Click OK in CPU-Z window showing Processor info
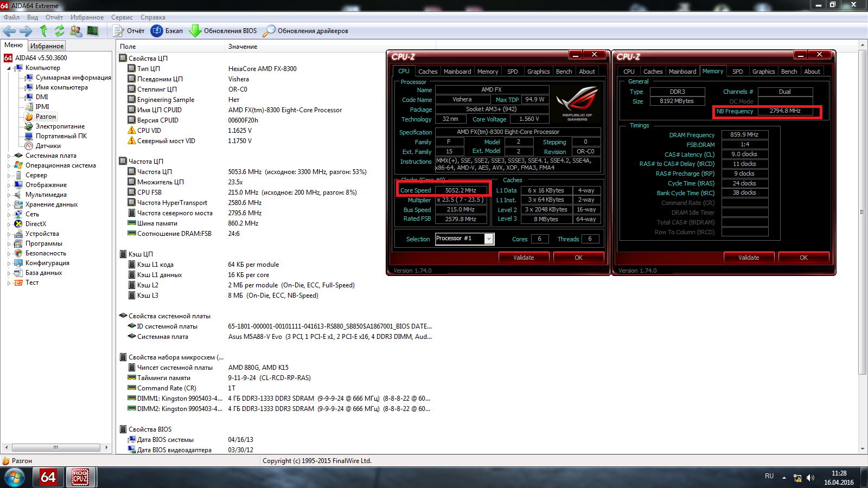The image size is (868, 488). (578, 258)
